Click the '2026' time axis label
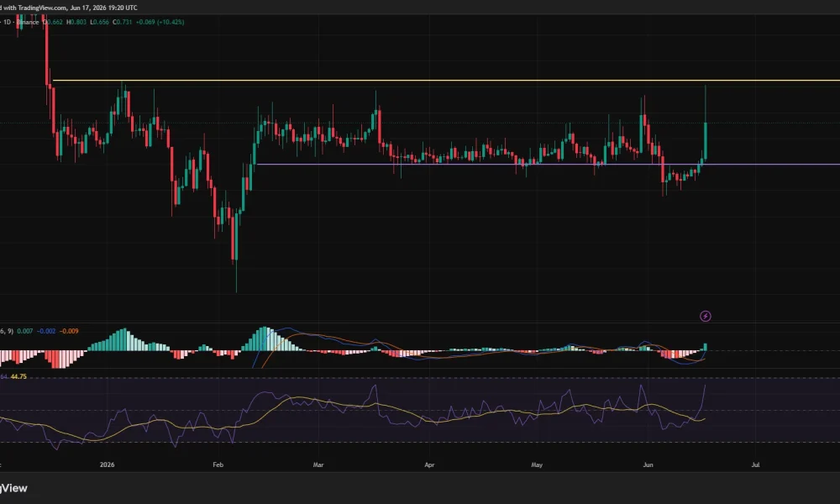 point(108,465)
